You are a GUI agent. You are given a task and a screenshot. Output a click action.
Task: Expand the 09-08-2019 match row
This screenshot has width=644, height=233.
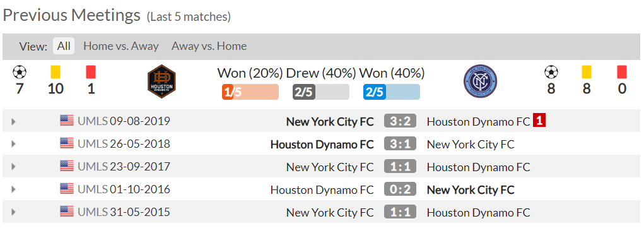[x=13, y=121]
